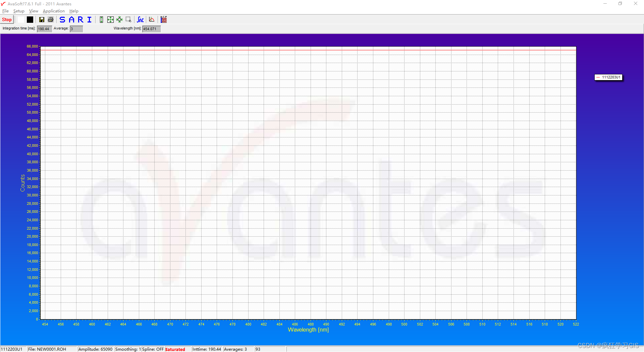Open the peak curve analysis icon
Image resolution: width=644 pixels, height=352 pixels.
pyautogui.click(x=152, y=20)
